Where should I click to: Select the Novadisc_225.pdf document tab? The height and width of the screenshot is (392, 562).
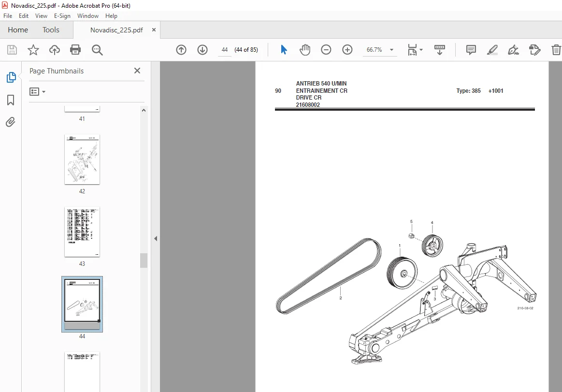pos(116,30)
